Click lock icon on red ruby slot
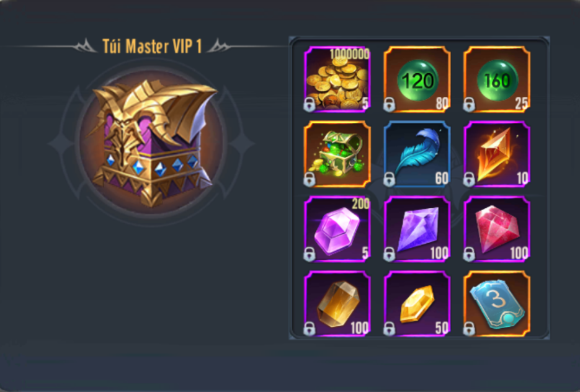 [x=469, y=254]
